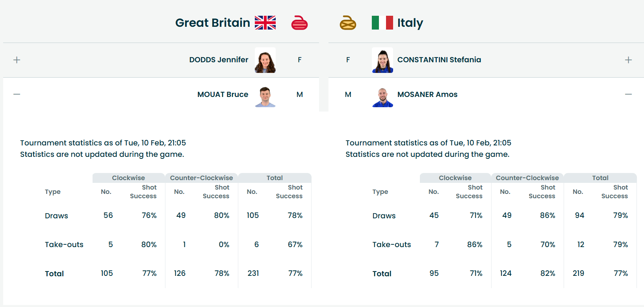Click Counter-Clockwise header in Italy table
644x307 pixels.
tap(527, 178)
